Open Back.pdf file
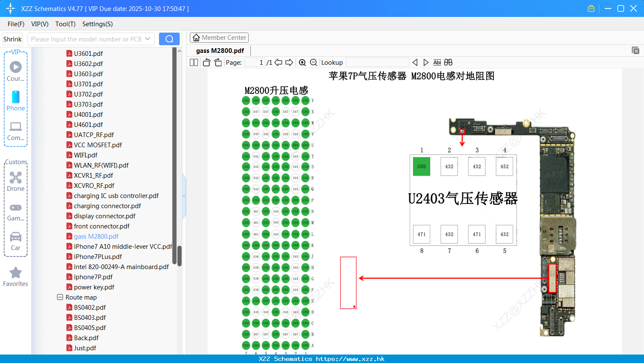 tap(86, 338)
